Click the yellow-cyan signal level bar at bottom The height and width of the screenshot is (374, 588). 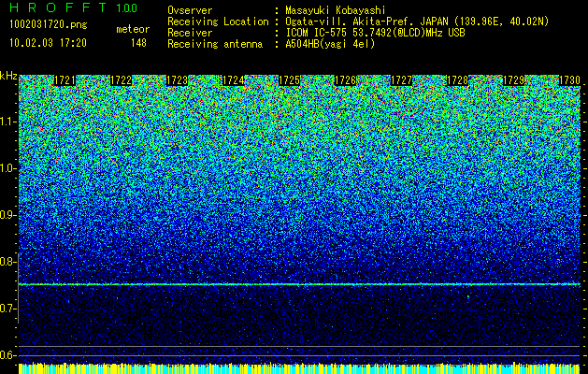tap(299, 368)
